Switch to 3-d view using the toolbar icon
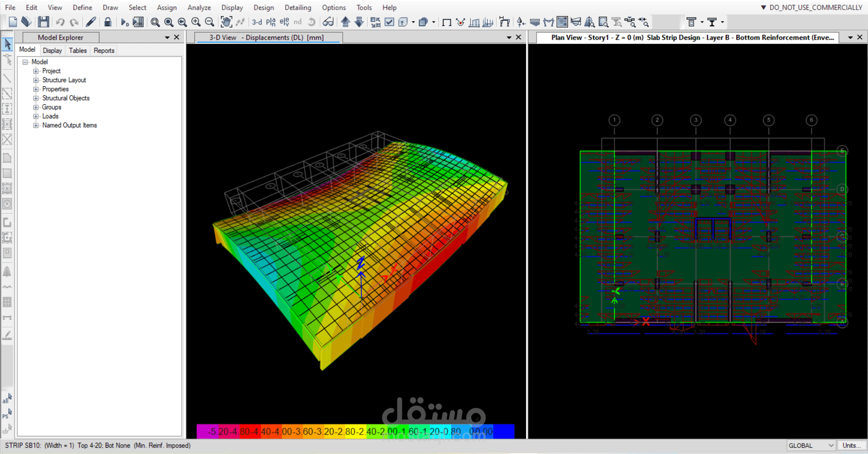 point(257,22)
